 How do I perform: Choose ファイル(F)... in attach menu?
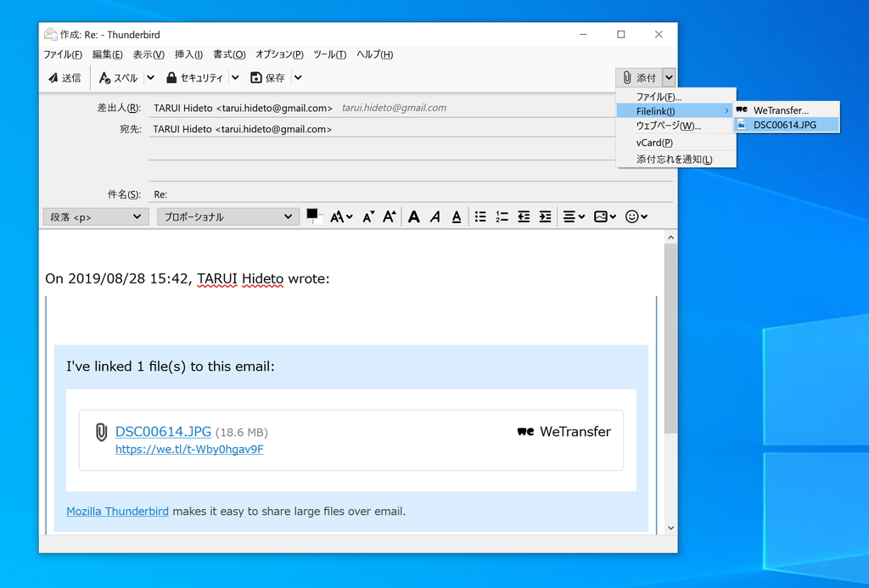pos(676,97)
